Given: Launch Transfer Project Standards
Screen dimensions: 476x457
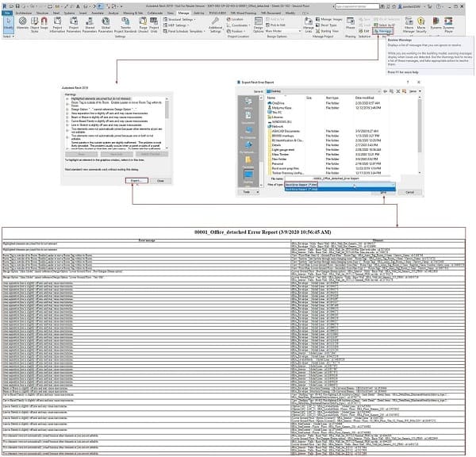Looking at the screenshot, I should [x=125, y=25].
